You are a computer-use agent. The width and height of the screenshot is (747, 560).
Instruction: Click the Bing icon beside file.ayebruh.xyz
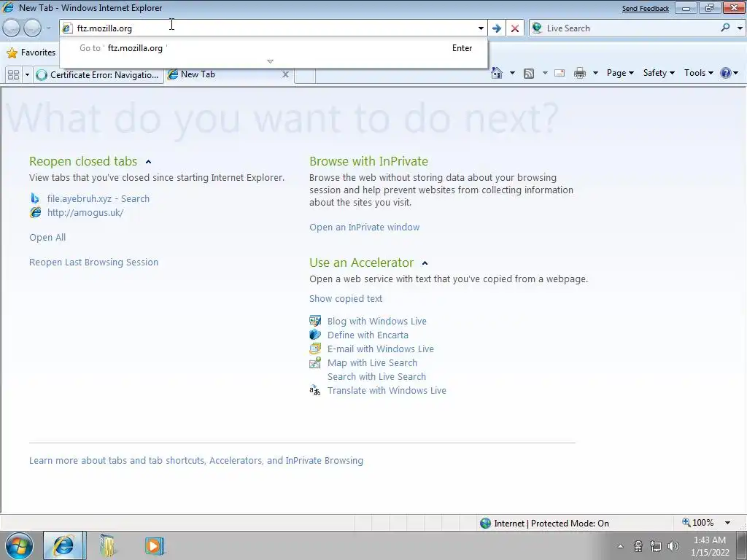pyautogui.click(x=35, y=198)
